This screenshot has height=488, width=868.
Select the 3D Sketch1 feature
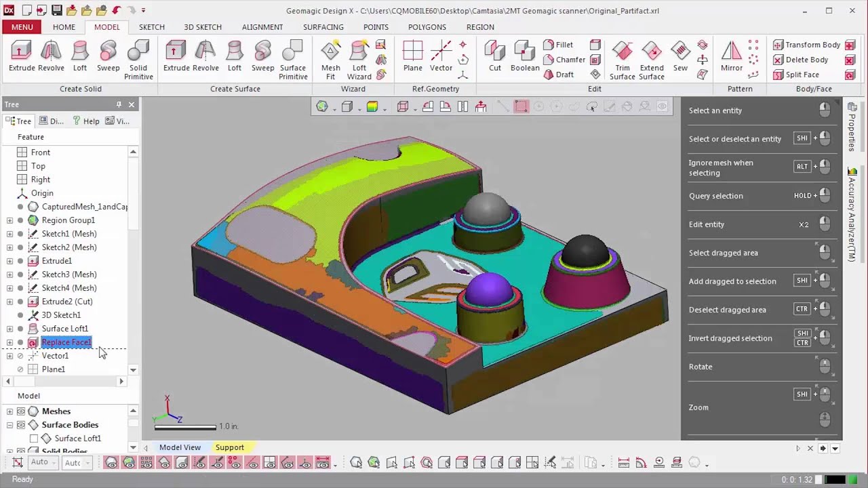pyautogui.click(x=61, y=315)
